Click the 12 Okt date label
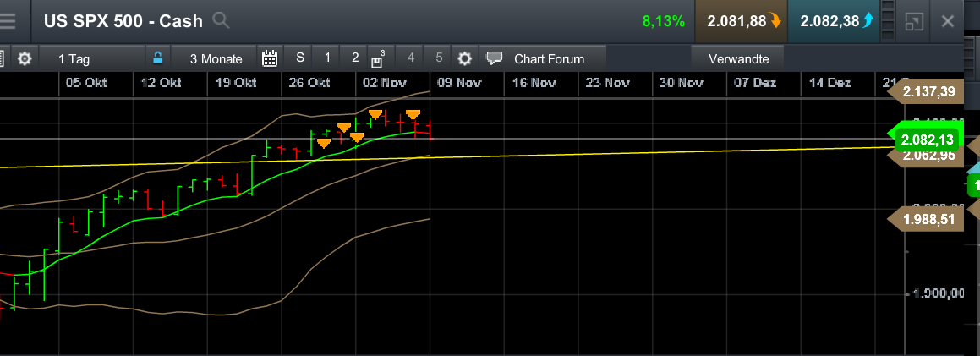 click(x=161, y=82)
